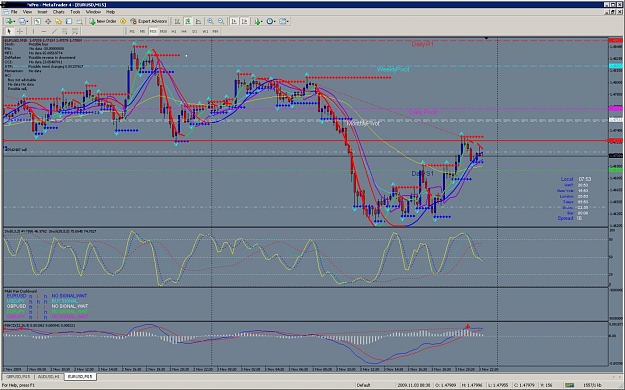
Task: Click the WeeklyPivot label on chart
Action: coord(393,69)
